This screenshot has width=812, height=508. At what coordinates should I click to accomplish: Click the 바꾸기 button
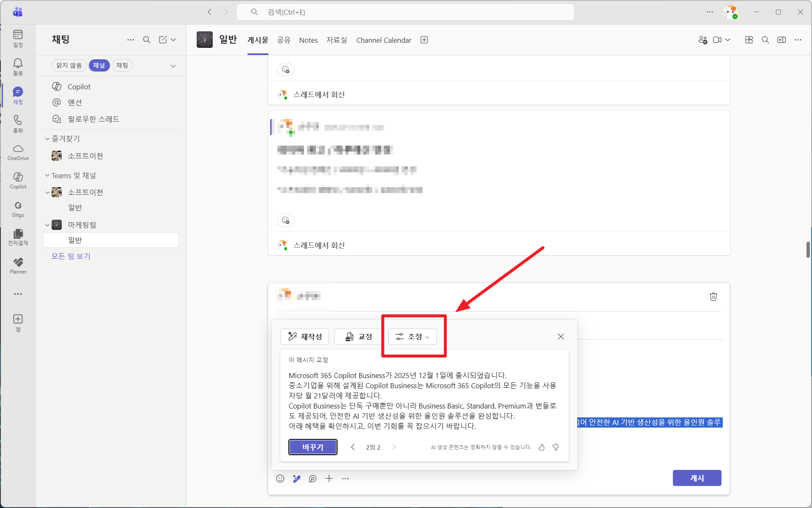313,447
